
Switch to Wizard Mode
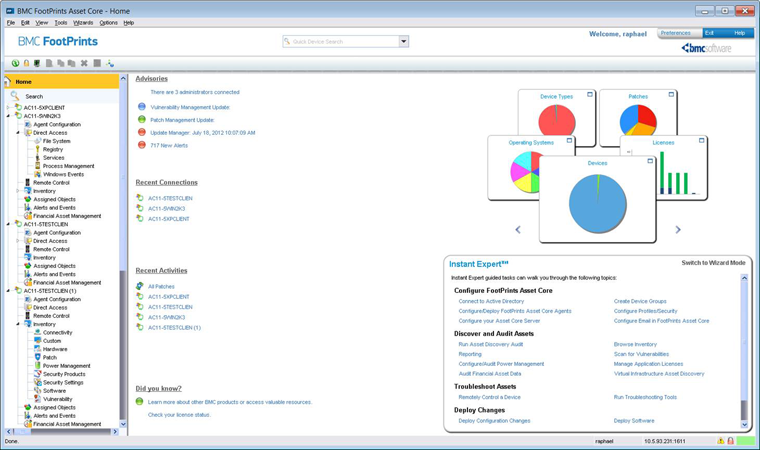[713, 263]
